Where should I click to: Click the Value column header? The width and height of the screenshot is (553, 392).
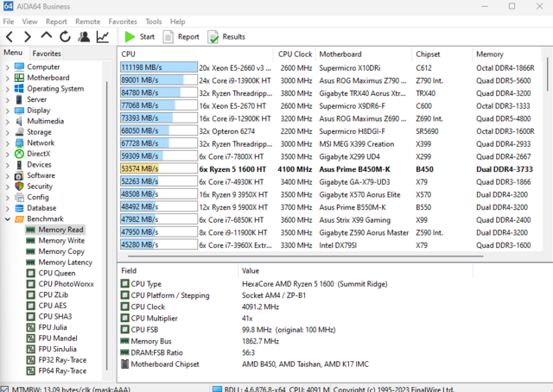355,271
